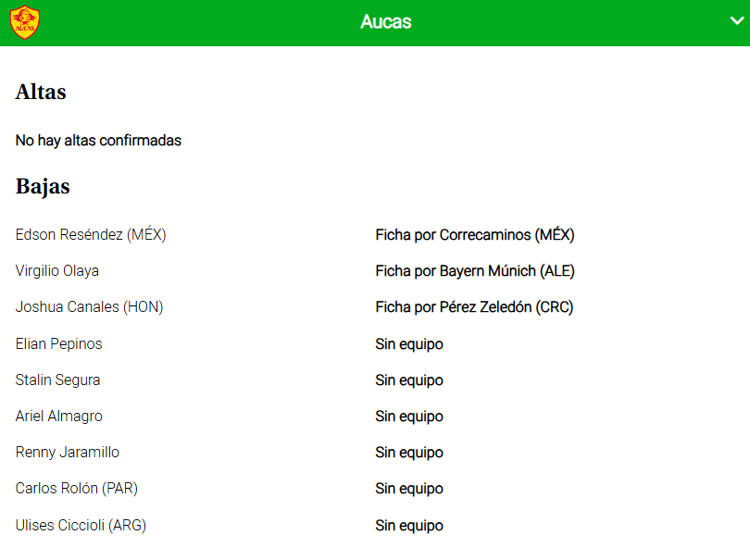This screenshot has height=560, width=750.
Task: Click on Joshua Canales (HON)
Action: (89, 307)
